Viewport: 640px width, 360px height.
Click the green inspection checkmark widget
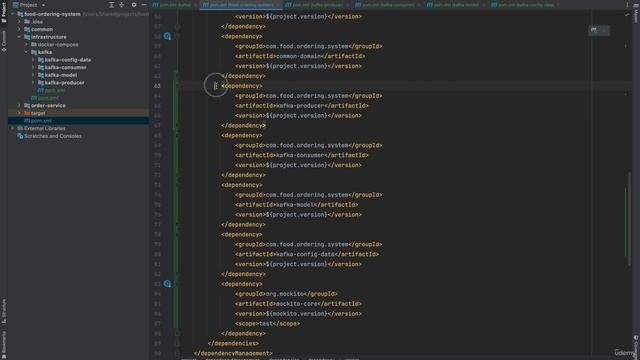627,15
